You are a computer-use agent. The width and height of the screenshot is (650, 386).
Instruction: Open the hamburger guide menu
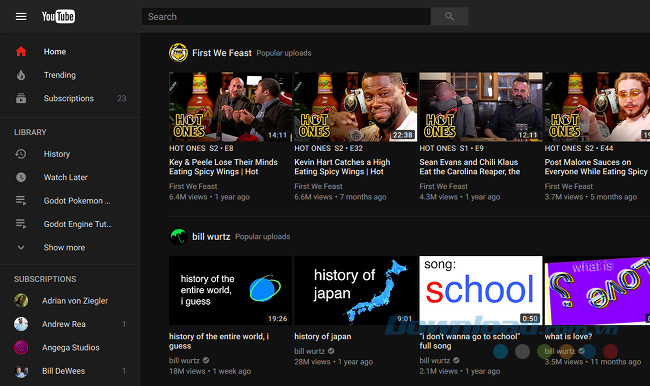pyautogui.click(x=21, y=17)
